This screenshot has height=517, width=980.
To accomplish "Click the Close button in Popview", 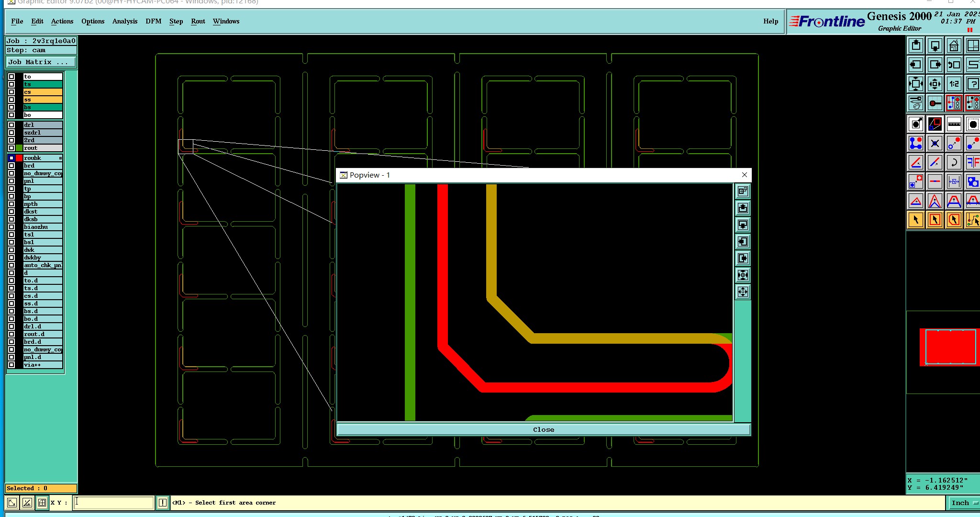I will [x=543, y=429].
